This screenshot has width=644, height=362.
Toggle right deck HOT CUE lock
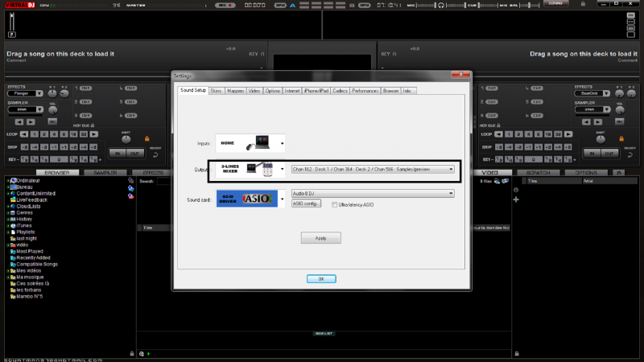click(498, 125)
